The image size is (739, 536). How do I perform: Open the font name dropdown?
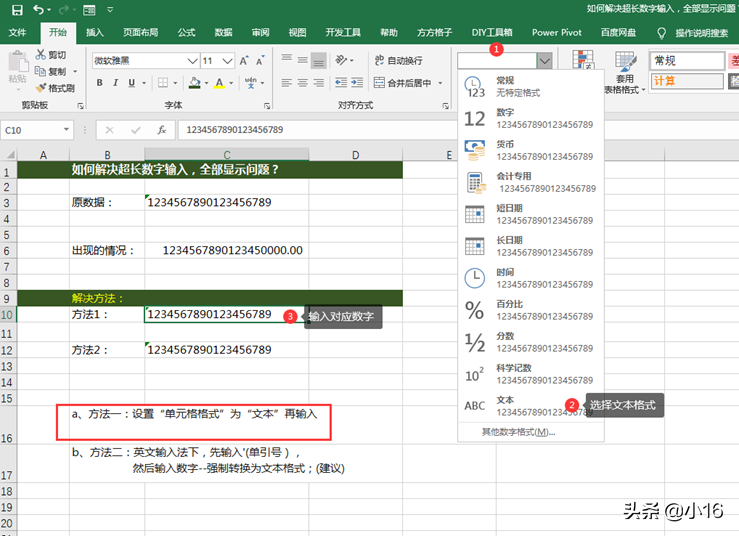click(192, 61)
